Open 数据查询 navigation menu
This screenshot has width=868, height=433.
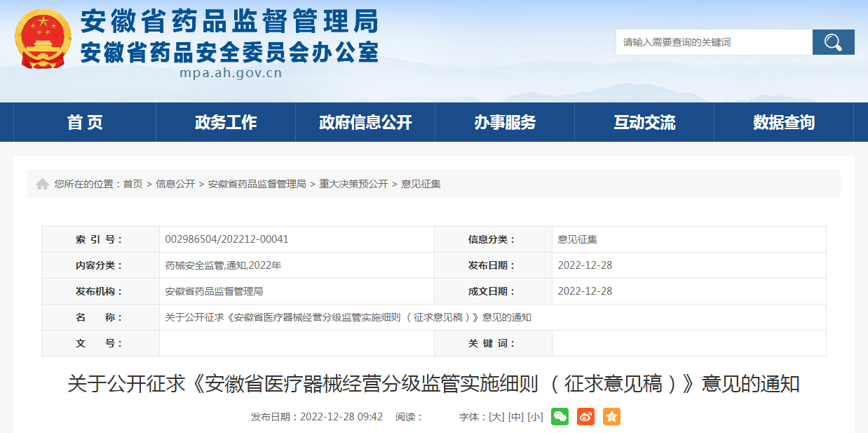tap(784, 122)
